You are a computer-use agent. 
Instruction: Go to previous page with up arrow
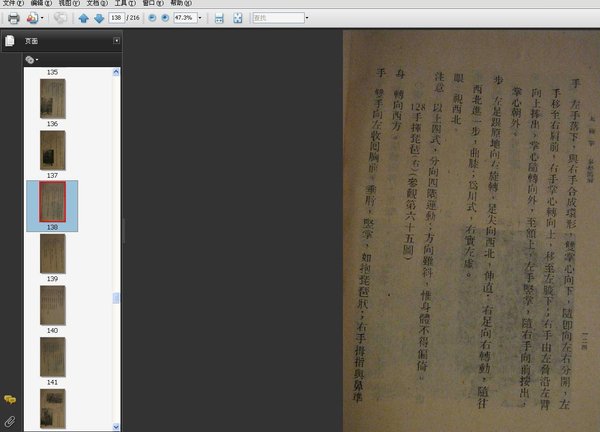point(83,18)
